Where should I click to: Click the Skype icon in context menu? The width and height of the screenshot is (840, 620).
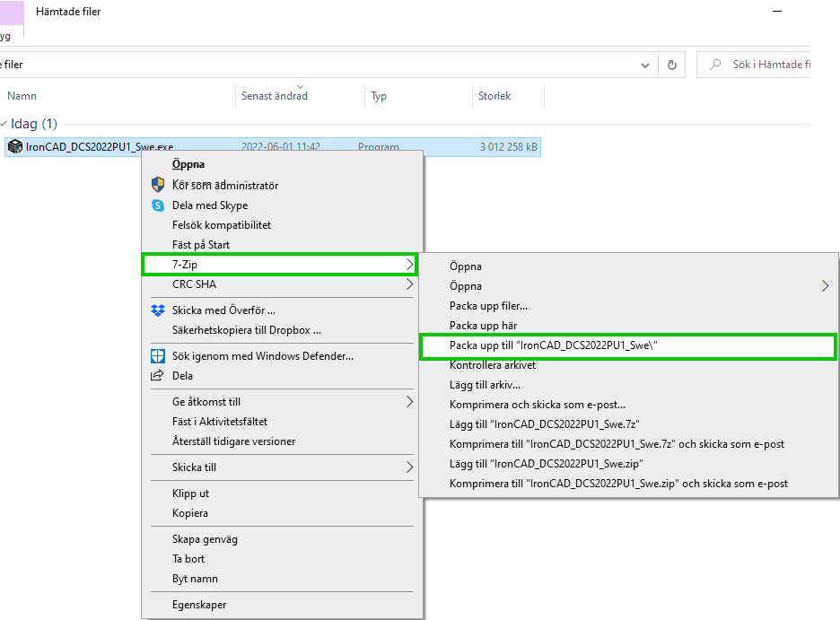click(x=158, y=205)
